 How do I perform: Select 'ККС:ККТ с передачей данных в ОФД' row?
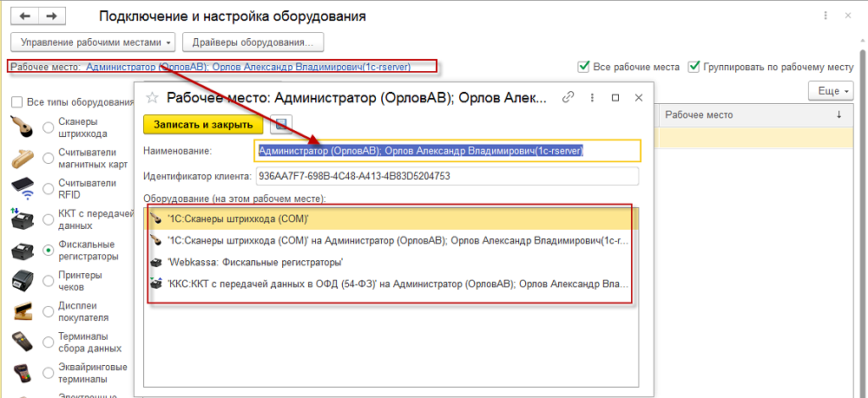(x=391, y=284)
